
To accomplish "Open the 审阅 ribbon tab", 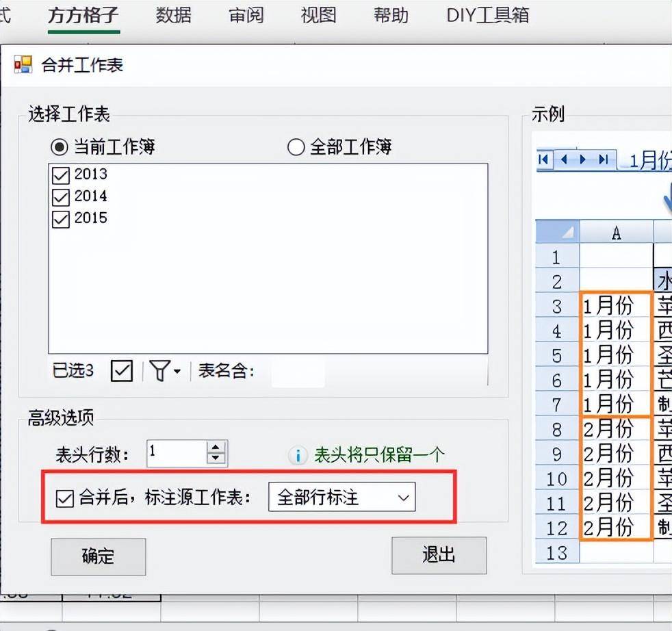I will pos(246,16).
